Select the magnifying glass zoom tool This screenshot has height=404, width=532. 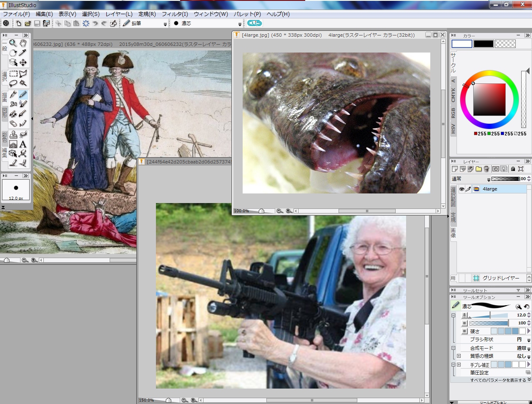[x=13, y=43]
